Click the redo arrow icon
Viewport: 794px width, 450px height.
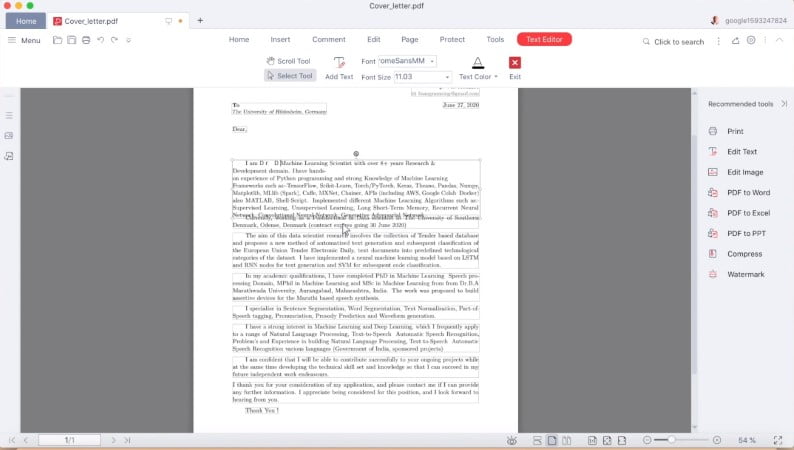click(x=114, y=40)
